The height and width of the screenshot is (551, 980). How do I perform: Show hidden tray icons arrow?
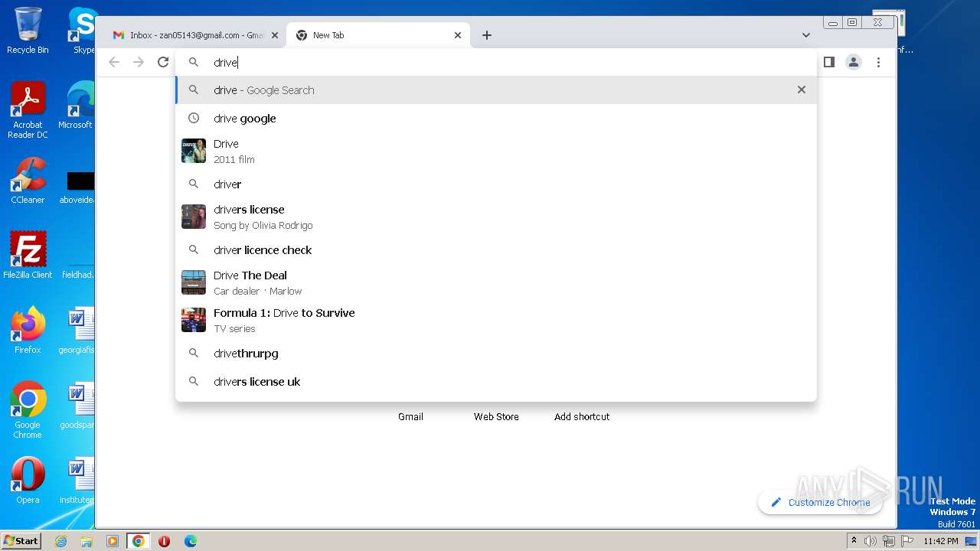854,541
